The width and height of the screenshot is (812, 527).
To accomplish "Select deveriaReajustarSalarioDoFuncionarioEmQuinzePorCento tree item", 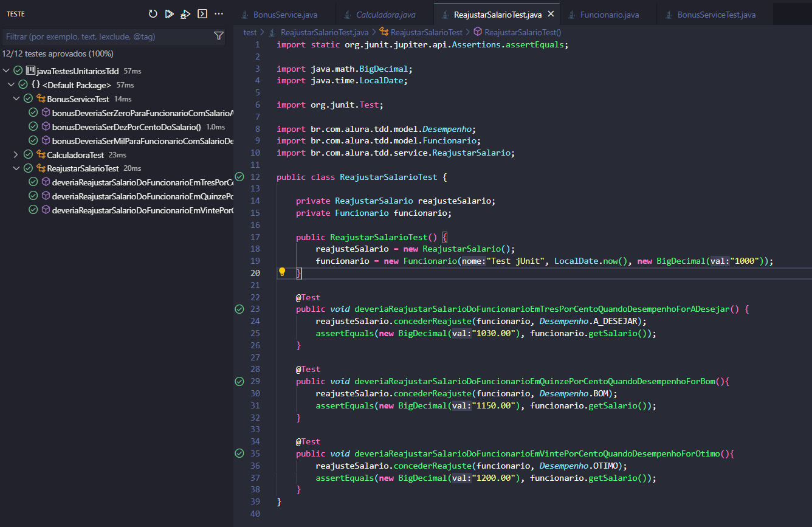I will tap(117, 196).
